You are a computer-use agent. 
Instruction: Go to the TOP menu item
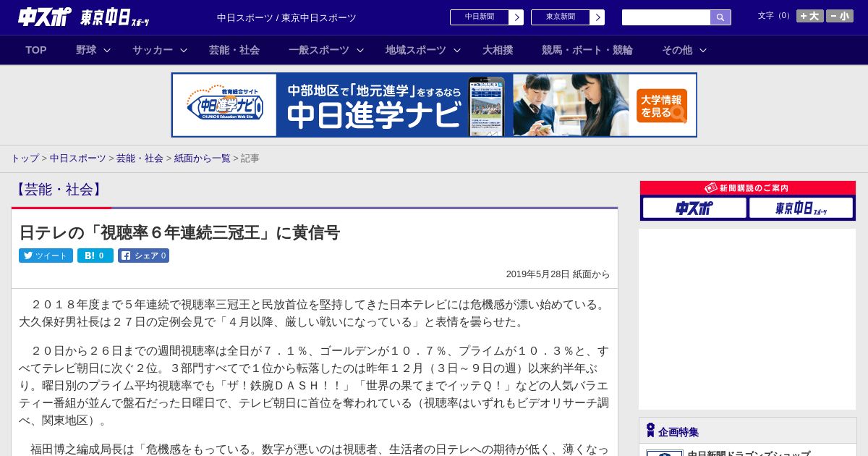pyautogui.click(x=36, y=50)
